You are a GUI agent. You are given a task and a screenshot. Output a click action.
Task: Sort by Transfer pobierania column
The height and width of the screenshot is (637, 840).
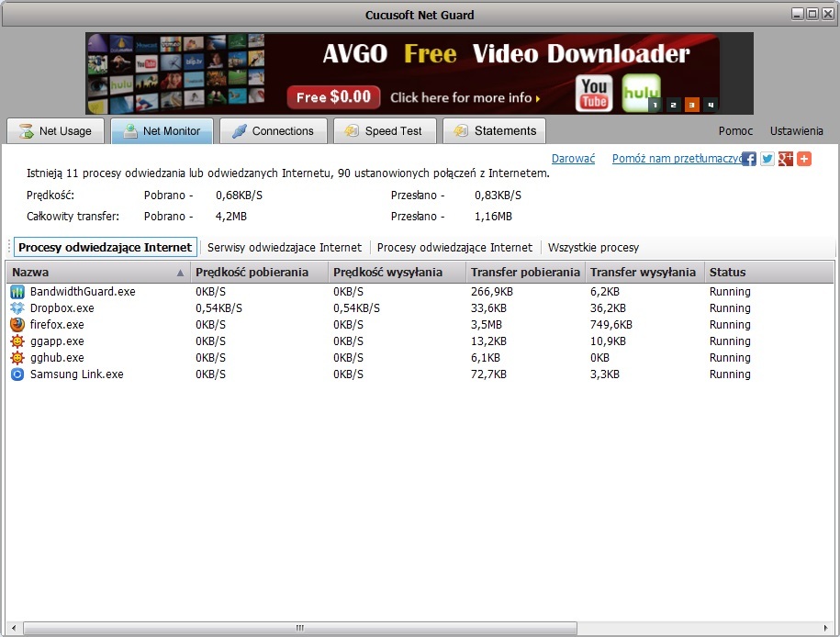click(525, 273)
